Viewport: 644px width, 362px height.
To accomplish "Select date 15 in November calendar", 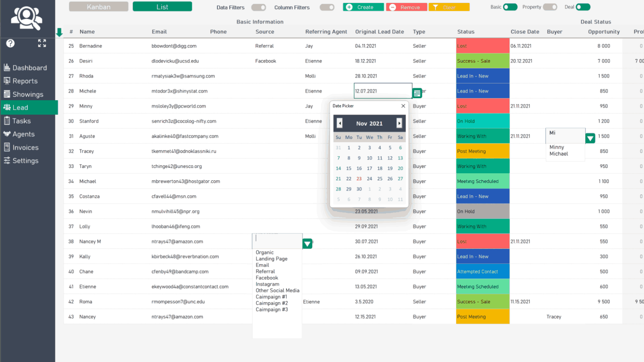I will click(x=348, y=168).
